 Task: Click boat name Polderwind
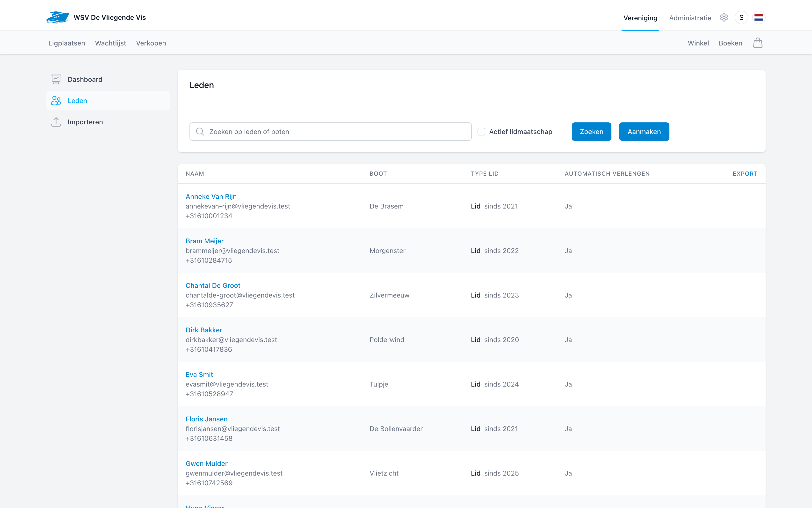(387, 340)
